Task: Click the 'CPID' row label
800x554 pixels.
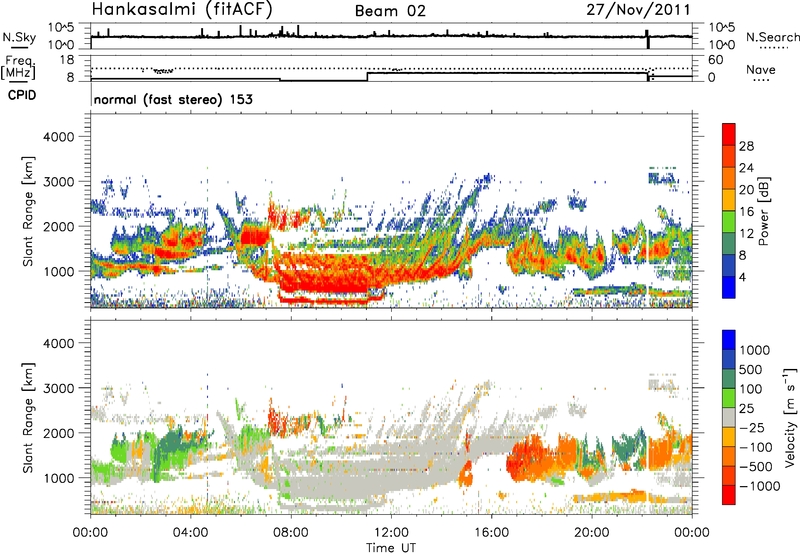Action: (x=22, y=95)
